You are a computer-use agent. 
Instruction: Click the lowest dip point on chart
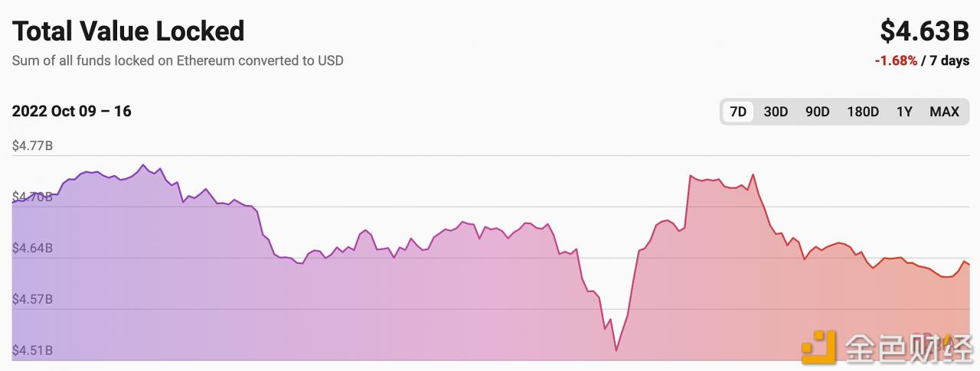(x=616, y=350)
